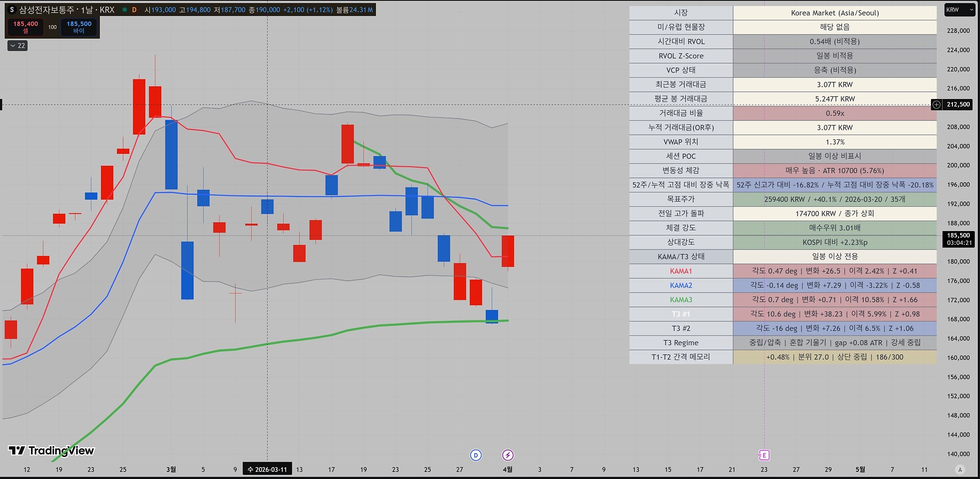
Task: Click the 228,000 price axis label
Action: (x=958, y=31)
